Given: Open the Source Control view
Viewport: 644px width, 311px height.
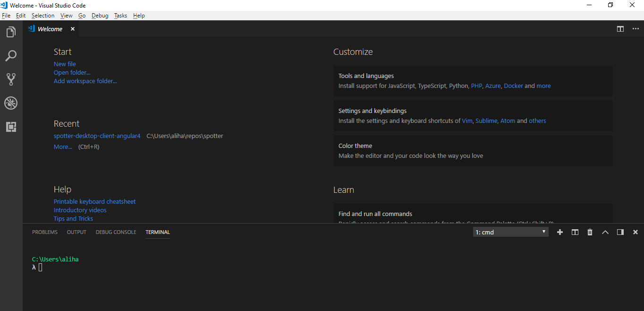Looking at the screenshot, I should click(x=11, y=79).
